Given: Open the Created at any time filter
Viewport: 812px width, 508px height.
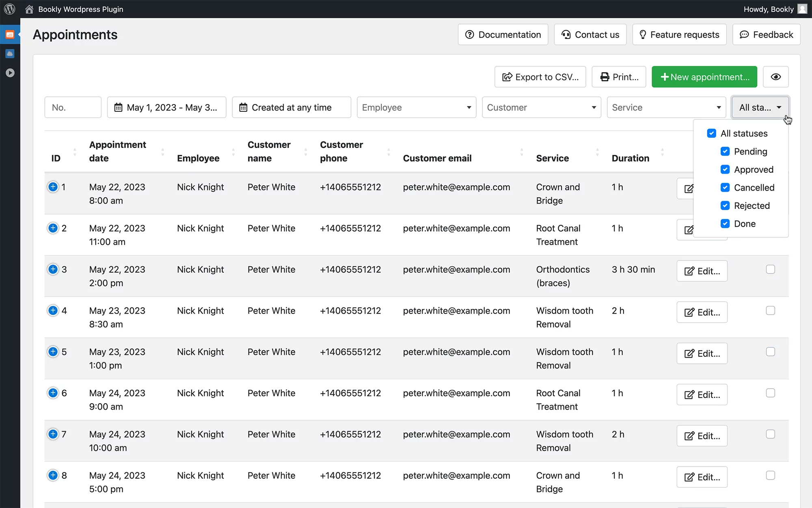Looking at the screenshot, I should tap(292, 107).
